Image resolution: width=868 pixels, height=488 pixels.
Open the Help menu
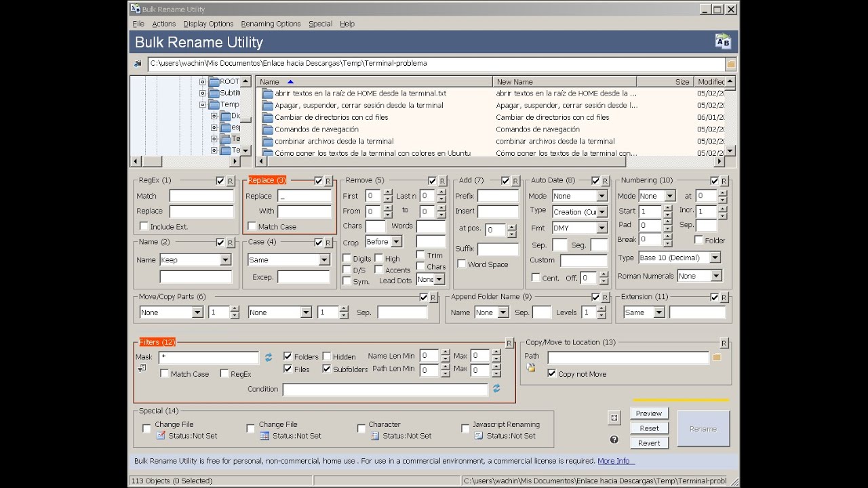pos(347,24)
